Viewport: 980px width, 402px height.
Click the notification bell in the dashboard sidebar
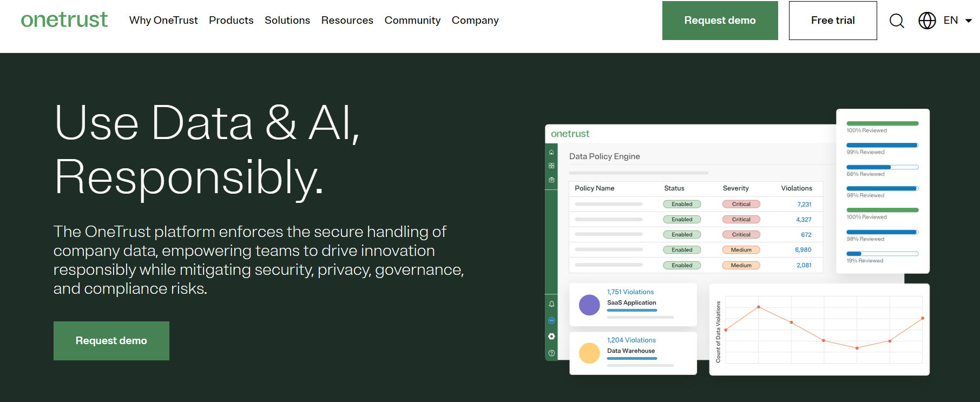coord(551,304)
